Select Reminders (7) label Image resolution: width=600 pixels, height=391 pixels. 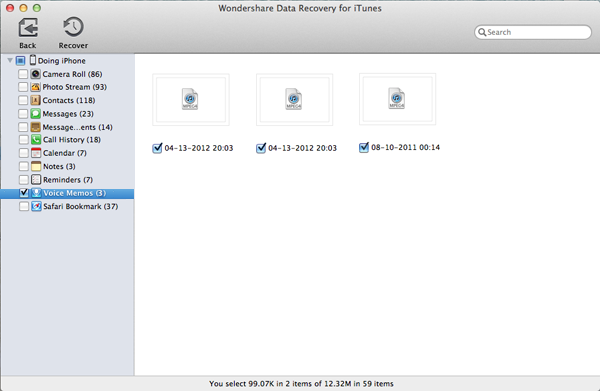click(x=68, y=180)
